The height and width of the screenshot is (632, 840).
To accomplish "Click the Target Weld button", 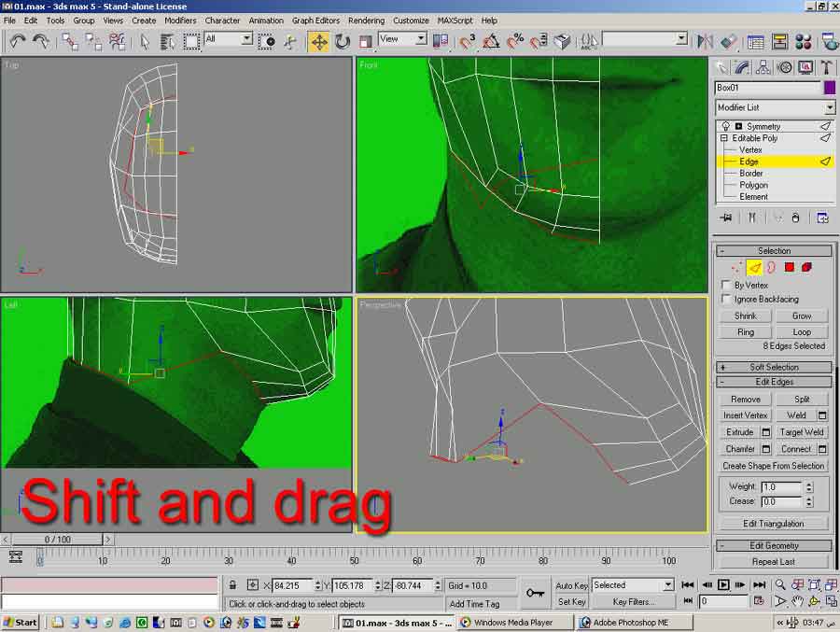I will 802,432.
